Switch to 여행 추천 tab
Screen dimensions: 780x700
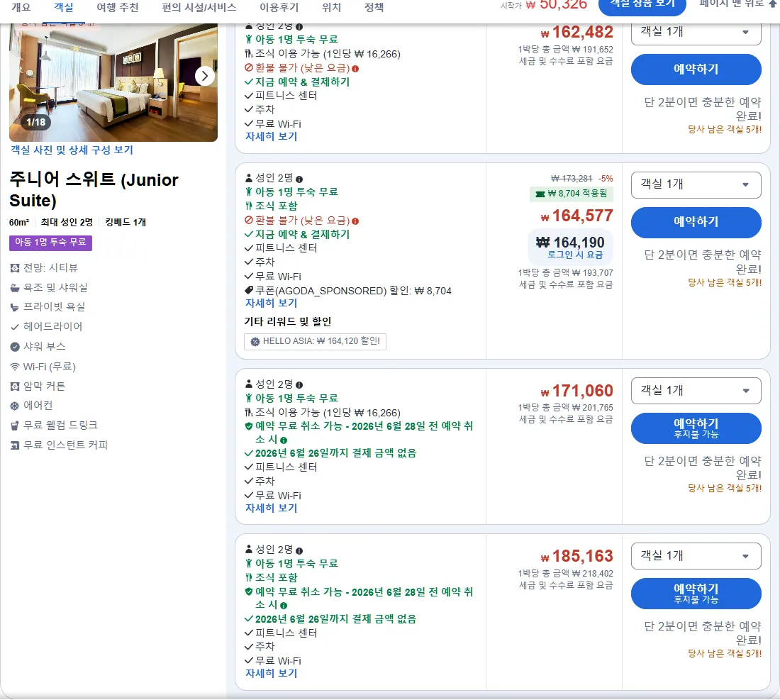118,8
